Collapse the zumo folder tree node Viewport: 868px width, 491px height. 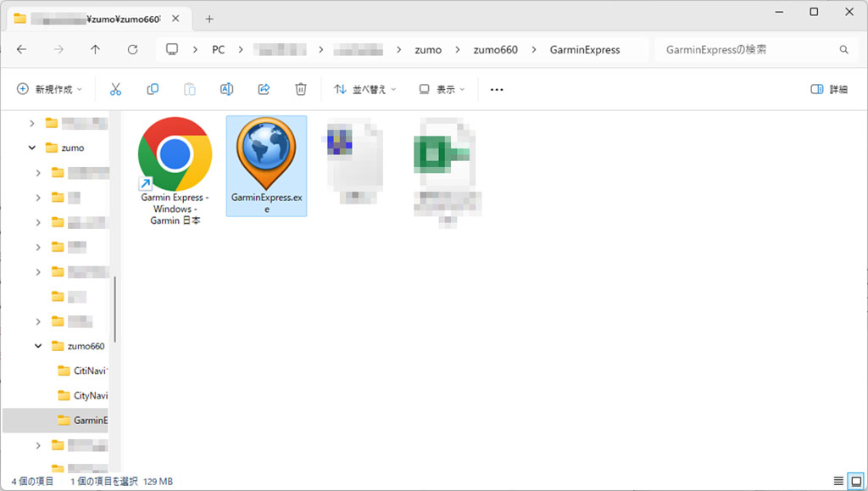point(32,148)
